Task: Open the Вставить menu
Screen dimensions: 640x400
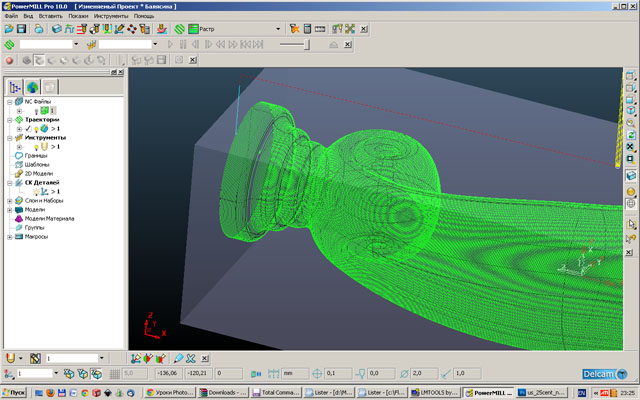Action: pos(51,16)
